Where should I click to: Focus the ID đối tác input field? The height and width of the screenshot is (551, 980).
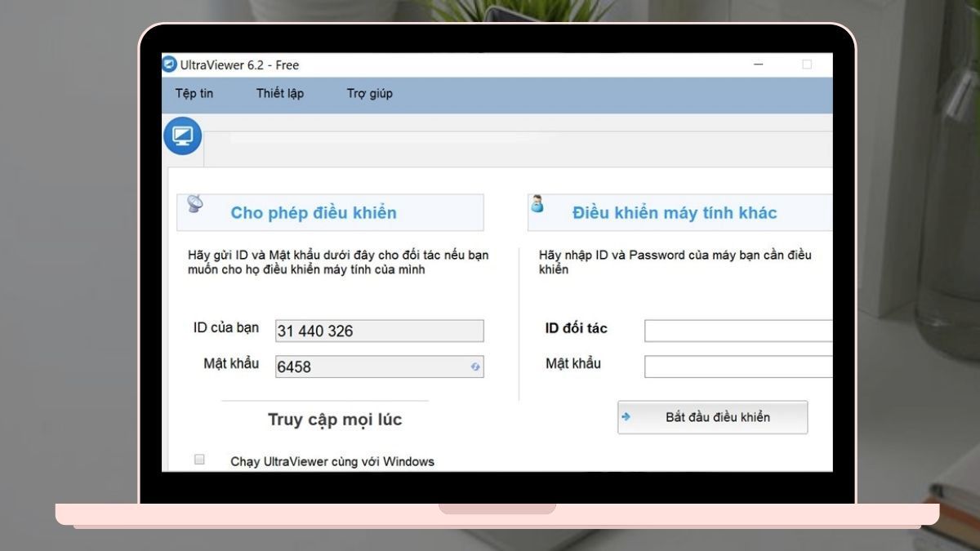click(738, 331)
